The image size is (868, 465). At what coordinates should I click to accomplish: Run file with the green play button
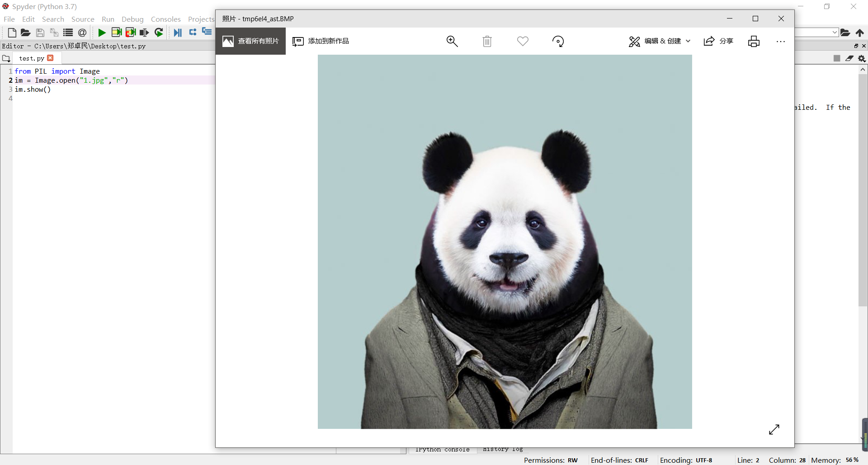click(x=102, y=33)
